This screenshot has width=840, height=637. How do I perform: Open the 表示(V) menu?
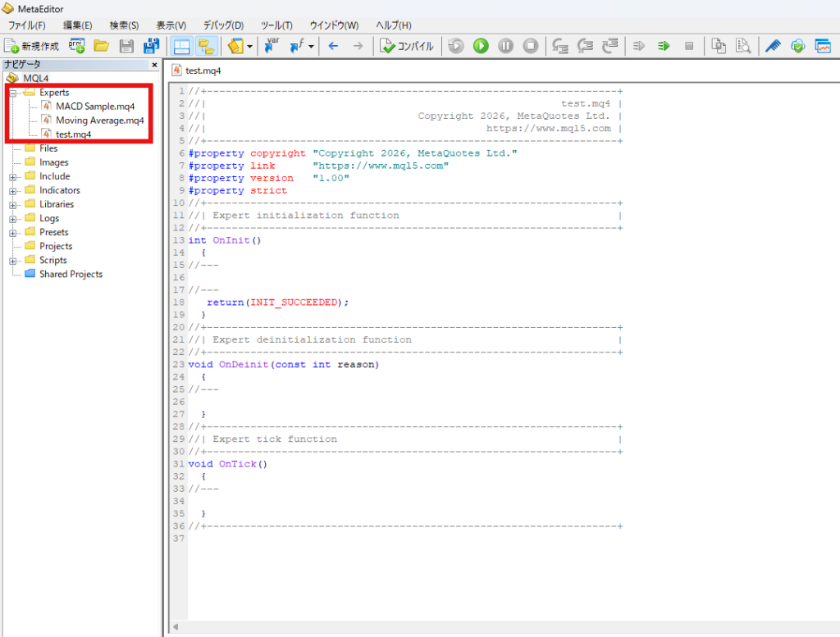(171, 25)
